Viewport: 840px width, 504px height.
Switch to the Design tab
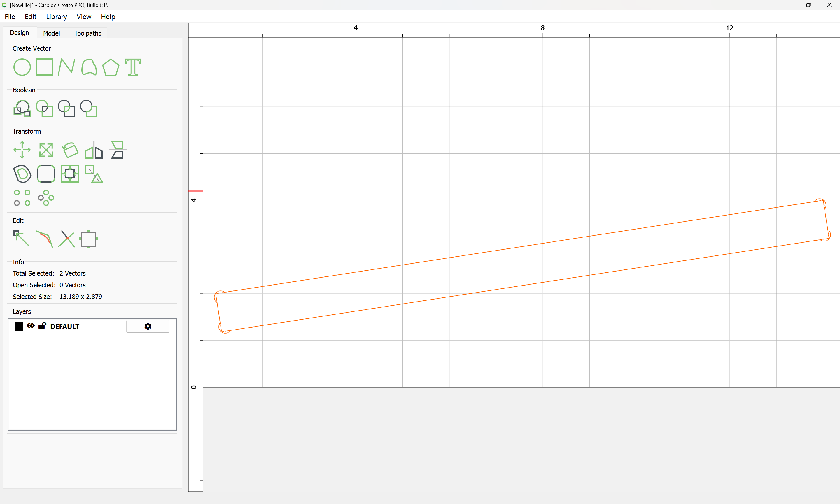click(x=19, y=33)
